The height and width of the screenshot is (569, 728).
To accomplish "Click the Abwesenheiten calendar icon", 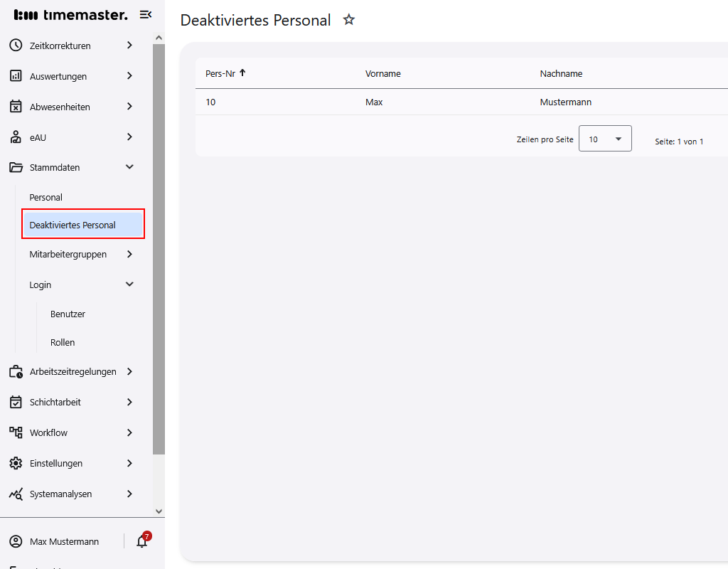I will 16,107.
